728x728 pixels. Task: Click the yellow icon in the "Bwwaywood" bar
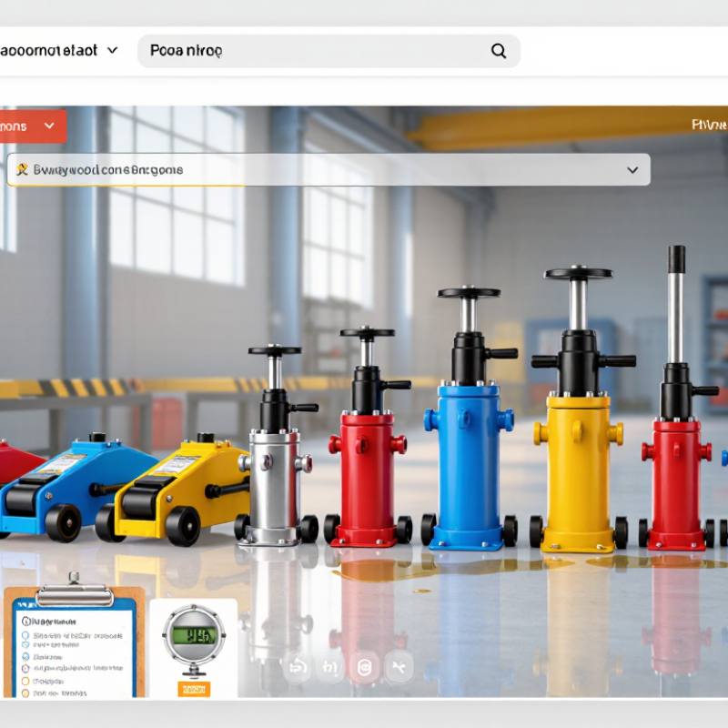tap(22, 169)
